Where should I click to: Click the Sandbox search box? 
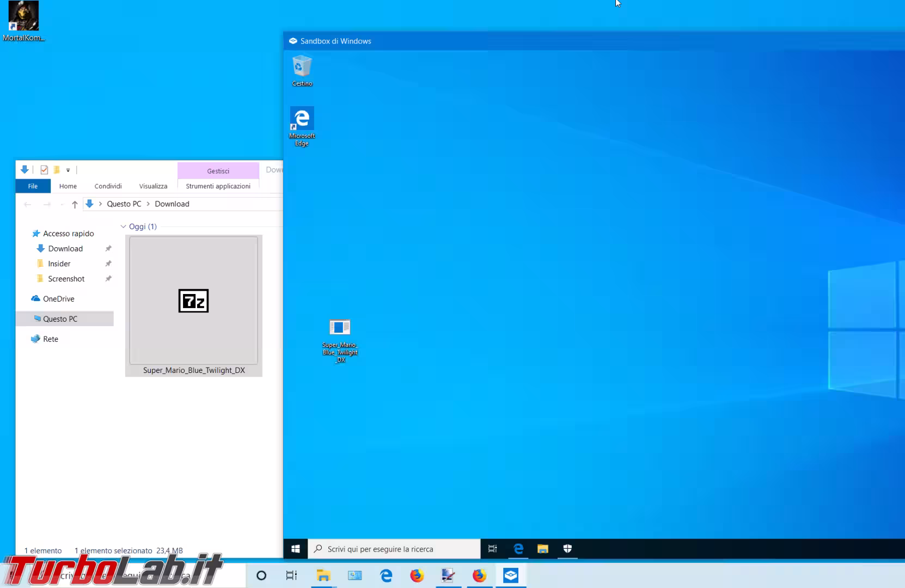(394, 549)
